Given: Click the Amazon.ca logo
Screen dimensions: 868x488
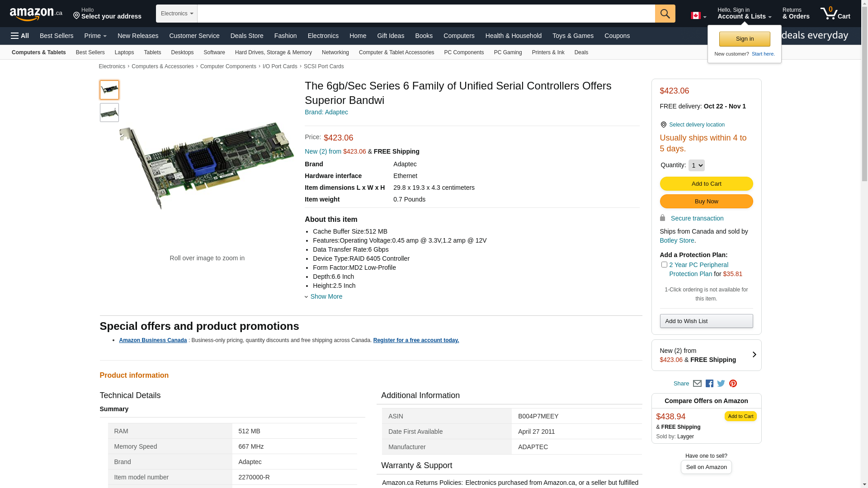Looking at the screenshot, I should pyautogui.click(x=36, y=14).
